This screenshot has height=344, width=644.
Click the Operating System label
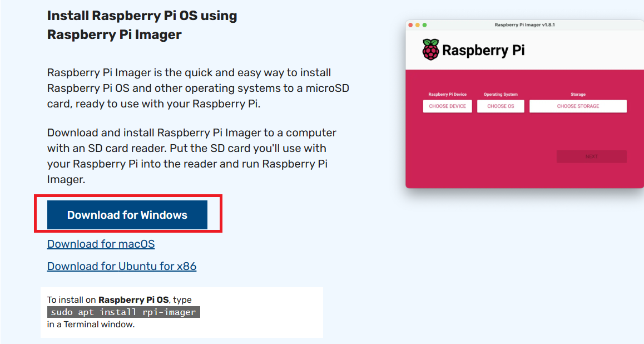pyautogui.click(x=501, y=94)
